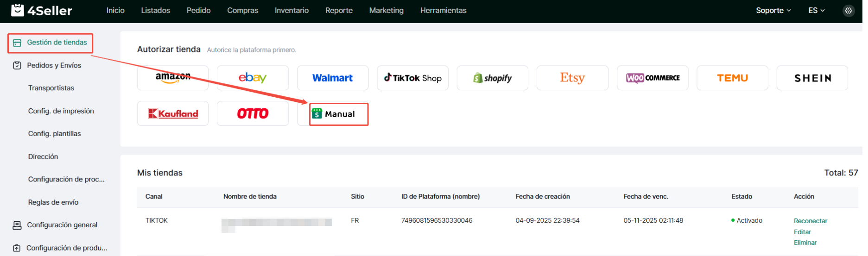Go to Config. plantillas

54,134
